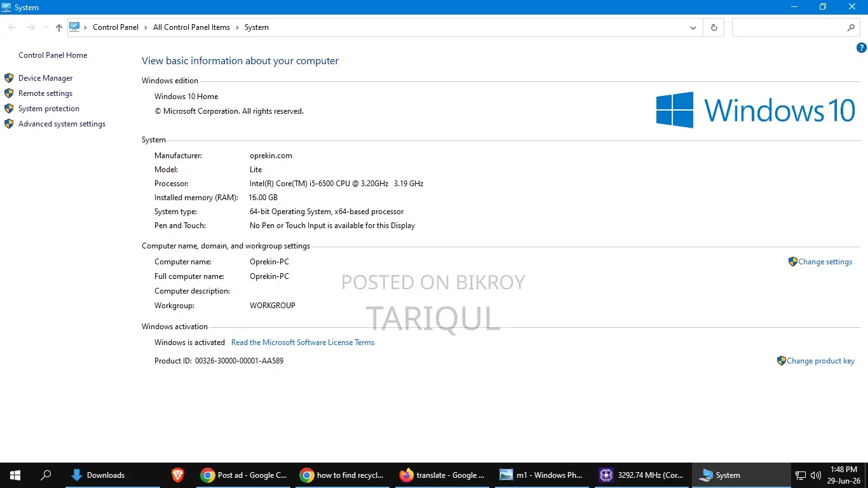Open the Windows Start menu
The height and width of the screenshot is (488, 868).
15,475
